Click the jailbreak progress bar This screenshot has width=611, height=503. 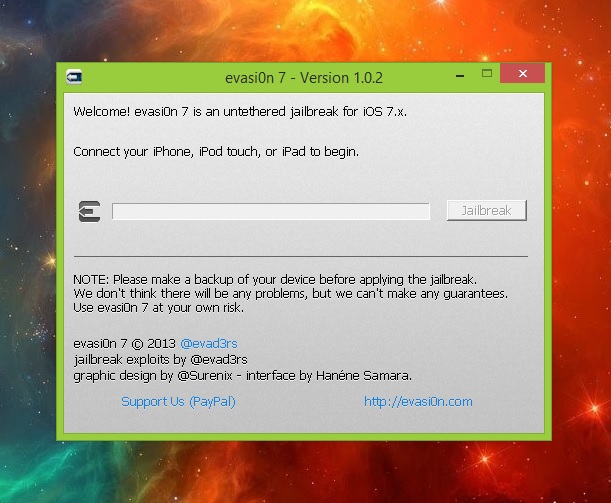click(x=271, y=211)
